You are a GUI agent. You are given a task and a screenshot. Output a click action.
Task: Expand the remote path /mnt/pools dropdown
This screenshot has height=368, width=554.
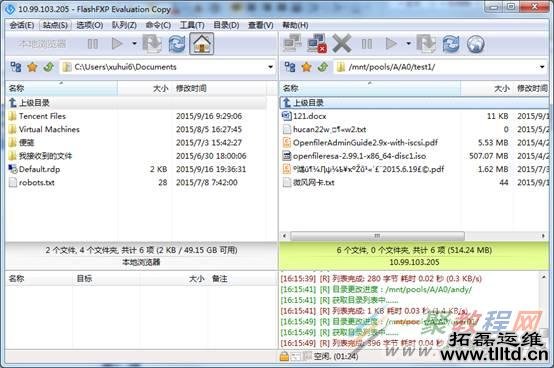(x=542, y=67)
